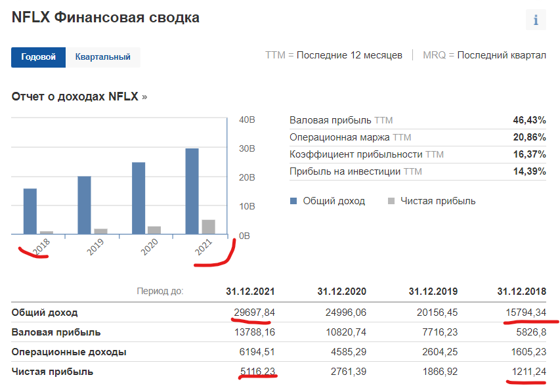
Task: Click the 31.12.2021 column header
Action: [250, 292]
